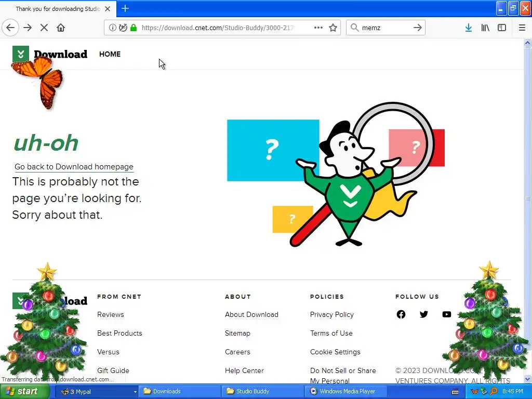Click the search box containing 'memz'
Image resolution: width=532 pixels, height=399 pixels.
tap(385, 28)
